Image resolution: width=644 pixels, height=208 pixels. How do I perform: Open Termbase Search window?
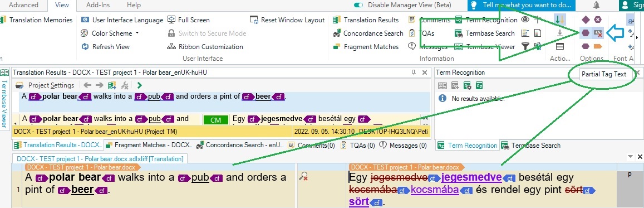click(x=484, y=33)
